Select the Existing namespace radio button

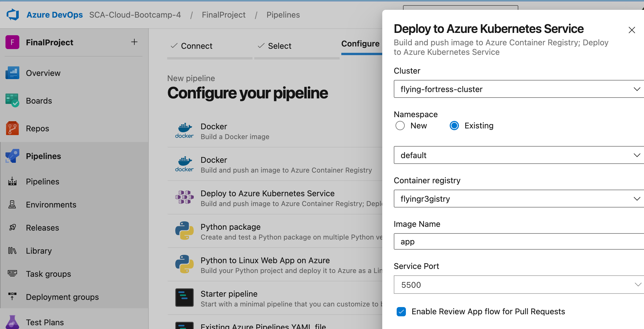click(x=454, y=126)
